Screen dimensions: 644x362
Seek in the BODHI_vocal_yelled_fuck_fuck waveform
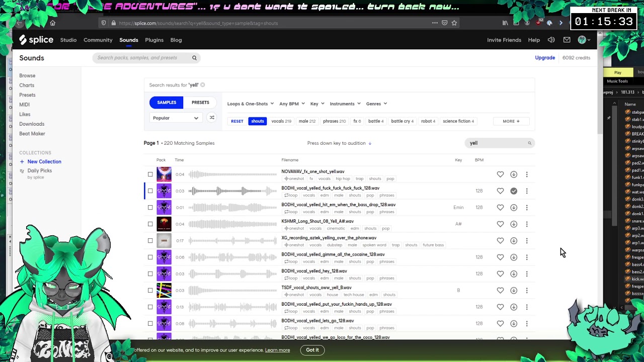pos(232,191)
